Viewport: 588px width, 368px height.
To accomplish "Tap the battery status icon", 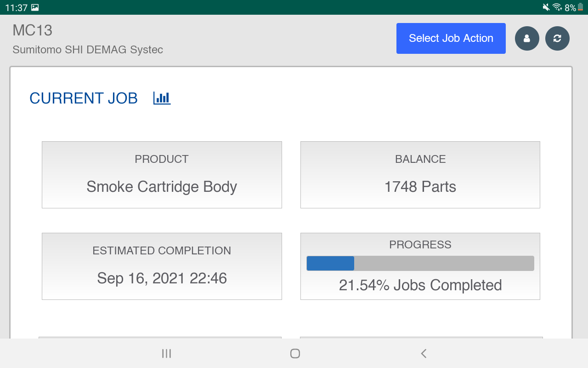I will (x=581, y=7).
